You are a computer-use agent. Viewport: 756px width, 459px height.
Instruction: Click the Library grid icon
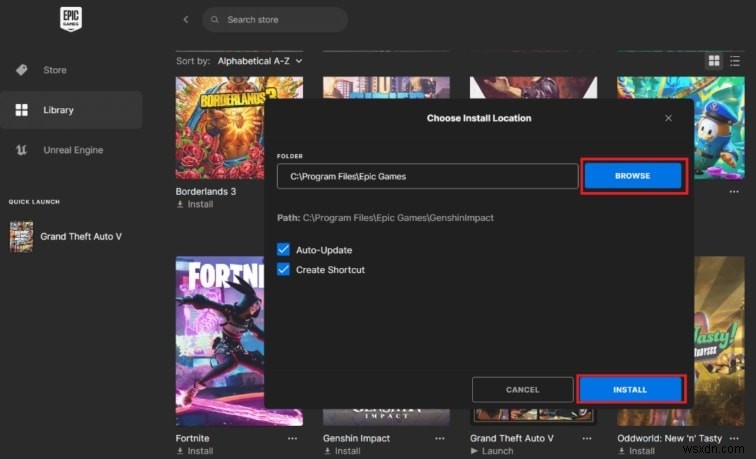point(22,110)
